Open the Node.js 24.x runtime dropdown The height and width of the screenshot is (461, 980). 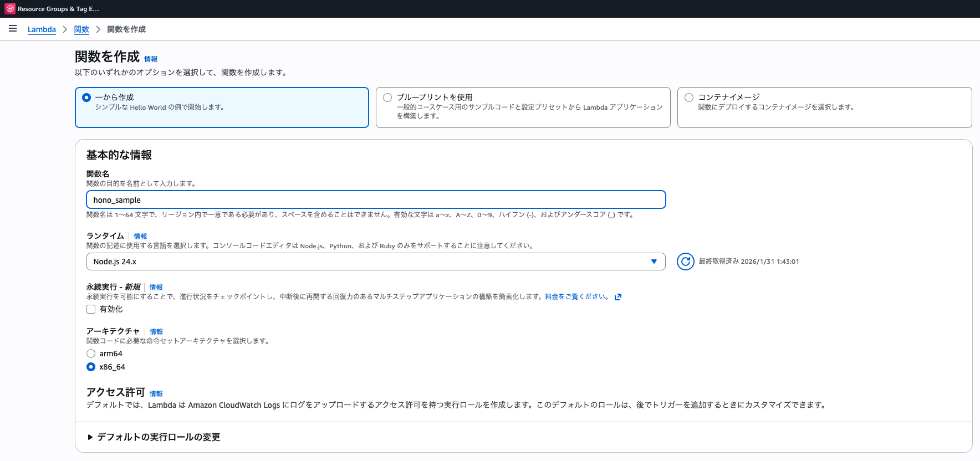[x=376, y=262]
